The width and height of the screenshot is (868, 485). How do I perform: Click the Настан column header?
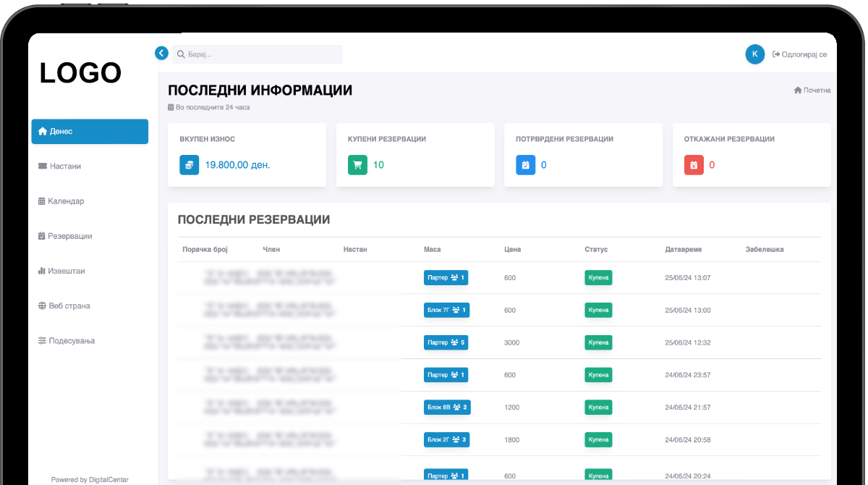click(355, 249)
